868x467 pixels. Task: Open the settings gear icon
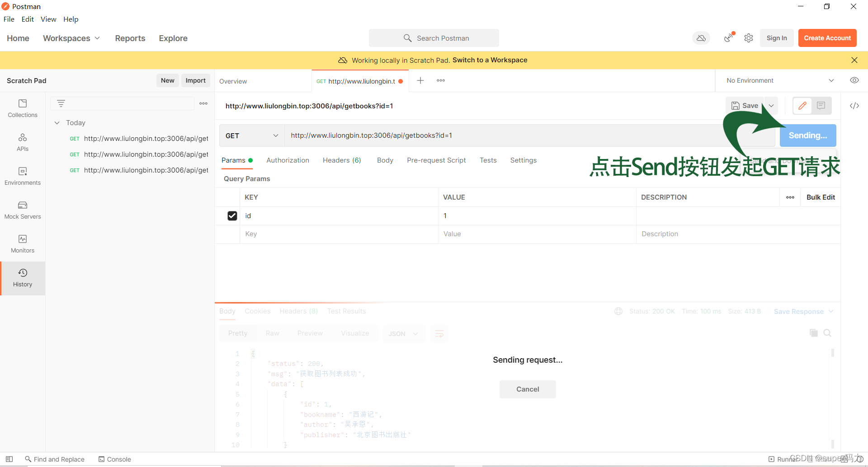pyautogui.click(x=749, y=38)
